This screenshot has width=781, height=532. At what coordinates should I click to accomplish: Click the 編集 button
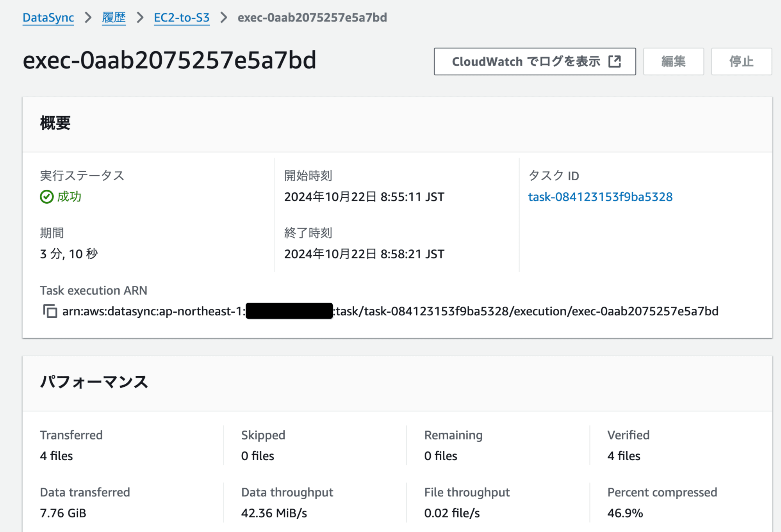(x=673, y=61)
